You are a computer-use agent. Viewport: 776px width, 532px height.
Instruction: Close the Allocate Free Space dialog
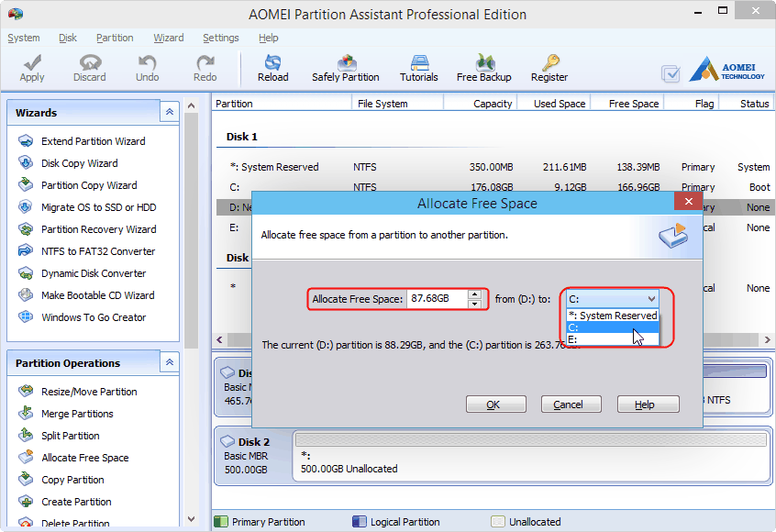[x=689, y=201]
